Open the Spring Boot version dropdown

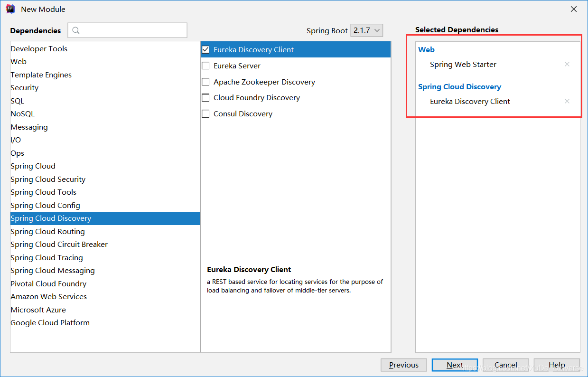coord(366,30)
